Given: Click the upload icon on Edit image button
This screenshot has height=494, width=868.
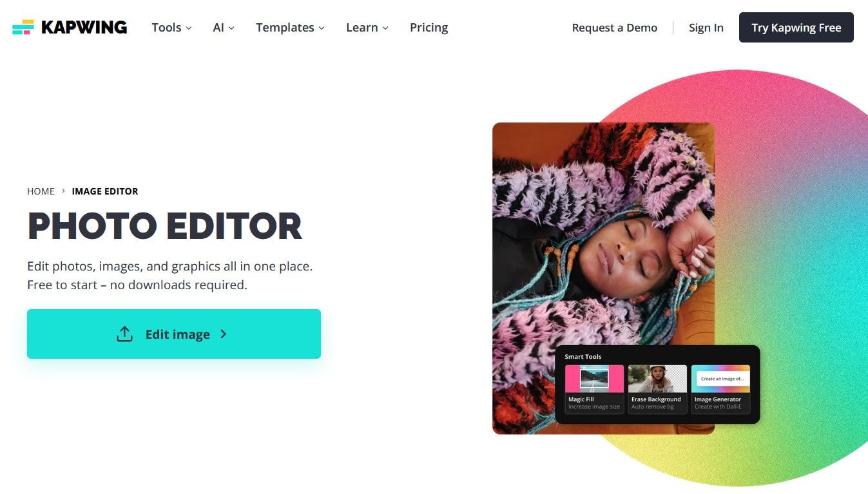Looking at the screenshot, I should [x=124, y=334].
